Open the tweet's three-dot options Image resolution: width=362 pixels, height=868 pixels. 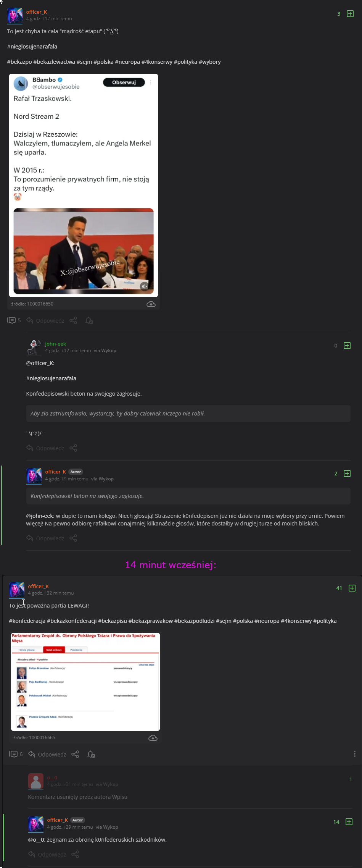coord(151,82)
